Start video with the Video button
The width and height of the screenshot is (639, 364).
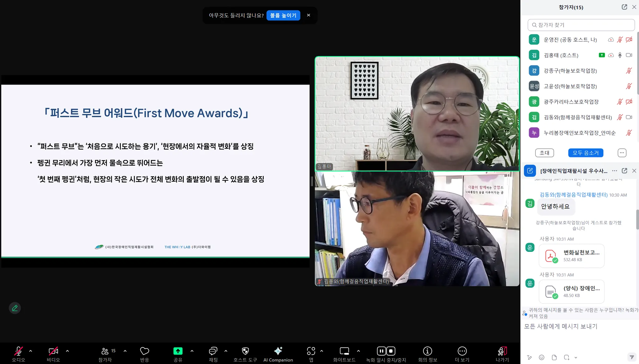53,351
